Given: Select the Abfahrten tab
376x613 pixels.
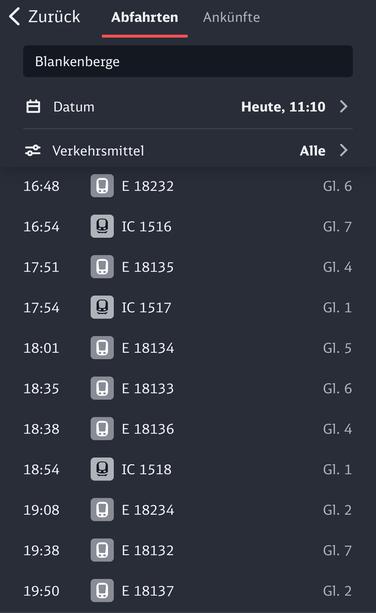Looking at the screenshot, I should click(x=145, y=17).
